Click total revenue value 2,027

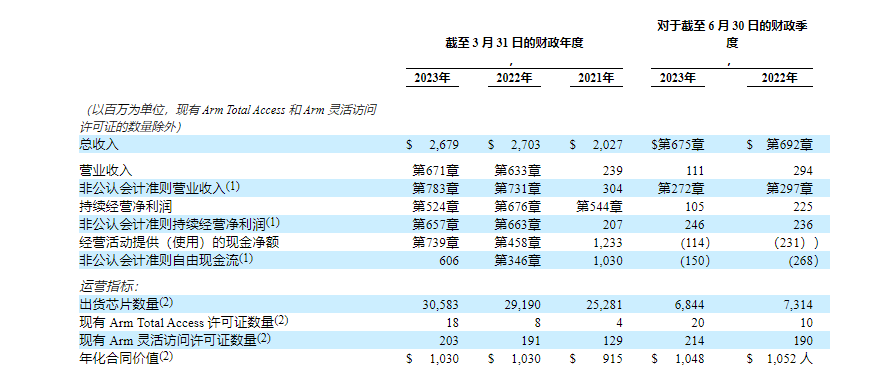coord(607,145)
